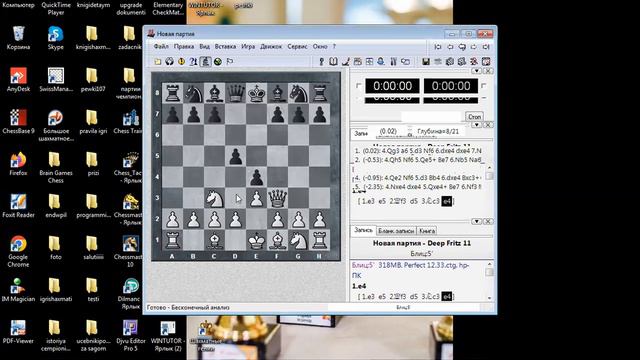Viewport: 640px width, 360px height.
Task: Expand the notation panel dropdown arrow
Action: 476,221
